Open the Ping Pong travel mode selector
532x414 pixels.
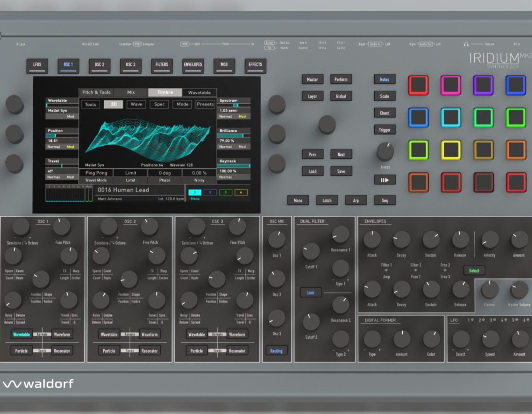[x=96, y=173]
